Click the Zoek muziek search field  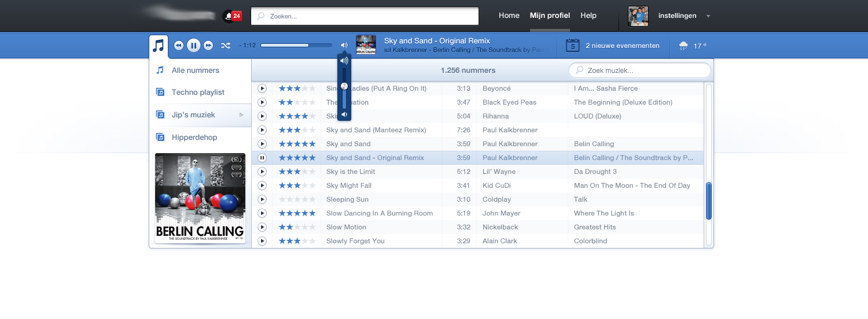tap(639, 71)
